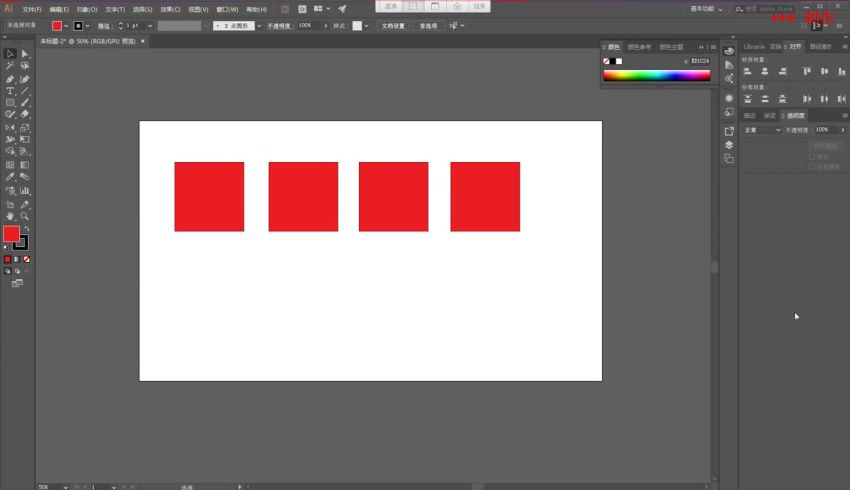Select the Shaper tool
Screen dimensions: 850x490
[x=10, y=114]
